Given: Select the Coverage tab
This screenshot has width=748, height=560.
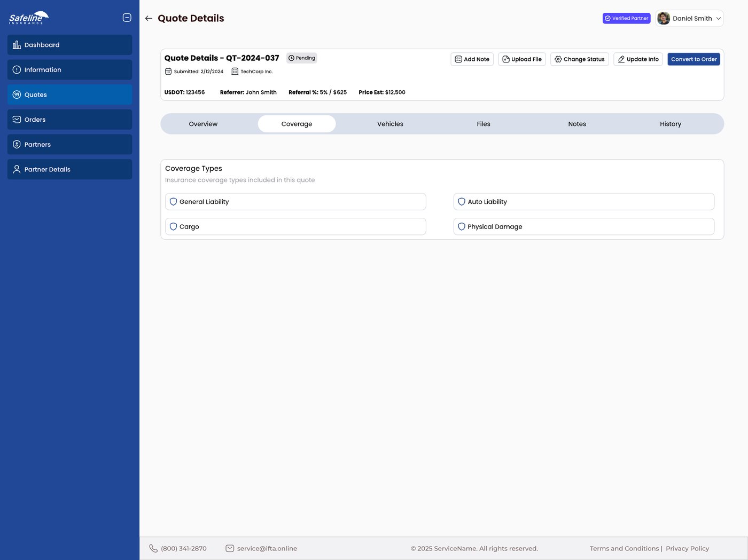Looking at the screenshot, I should [x=297, y=124].
